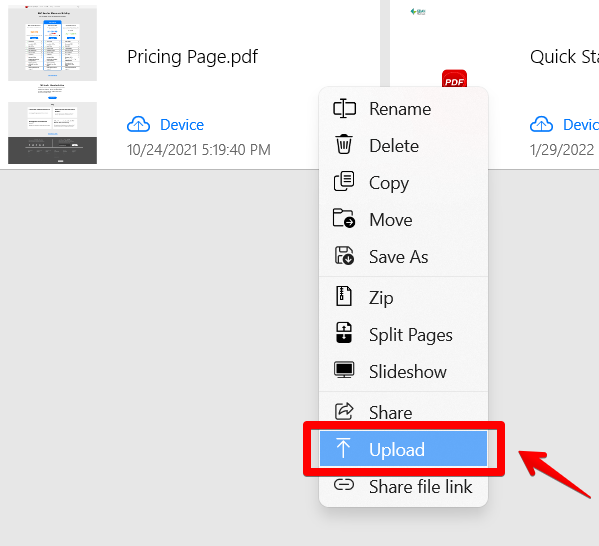Click the red PDF badge icon
Image resolution: width=599 pixels, height=546 pixels.
[454, 78]
